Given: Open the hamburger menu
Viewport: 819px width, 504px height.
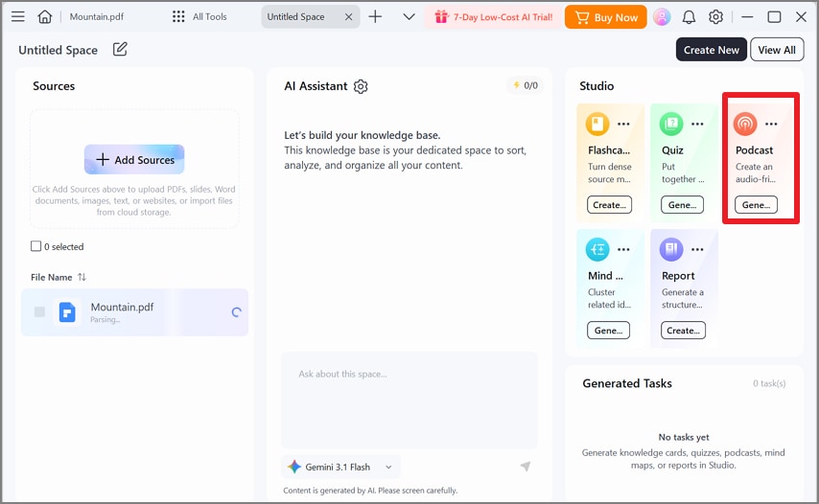Looking at the screenshot, I should tap(18, 16).
